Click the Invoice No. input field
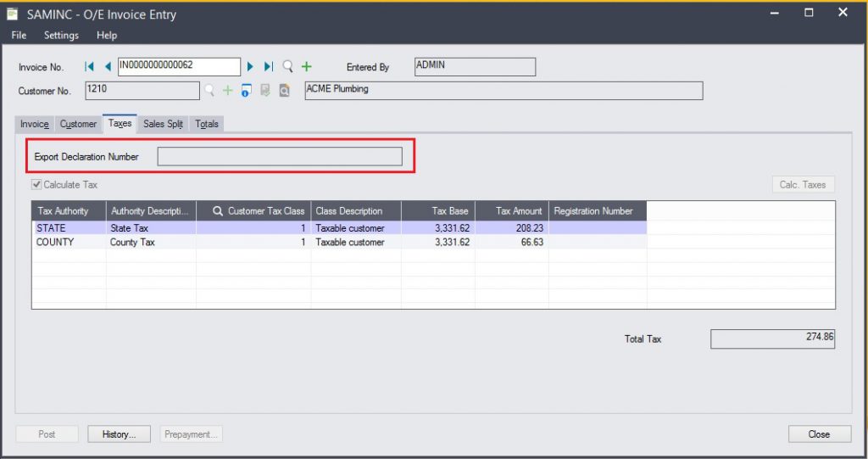The width and height of the screenshot is (868, 459). (x=179, y=66)
